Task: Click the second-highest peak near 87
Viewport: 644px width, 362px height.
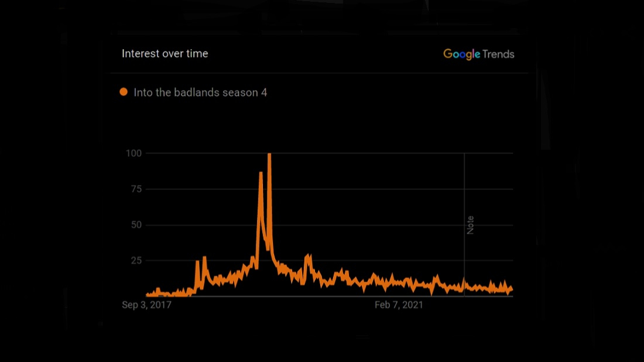Action: click(x=261, y=173)
